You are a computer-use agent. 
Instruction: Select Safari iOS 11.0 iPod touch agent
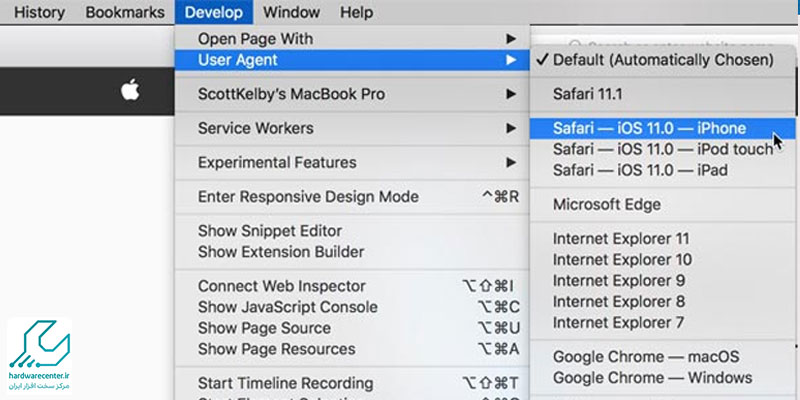click(x=662, y=149)
